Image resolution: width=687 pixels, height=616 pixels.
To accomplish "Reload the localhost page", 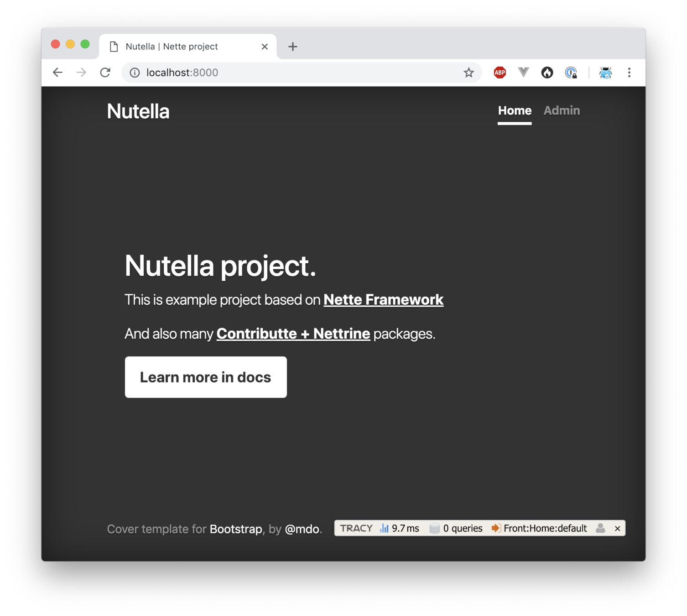I will (x=105, y=73).
